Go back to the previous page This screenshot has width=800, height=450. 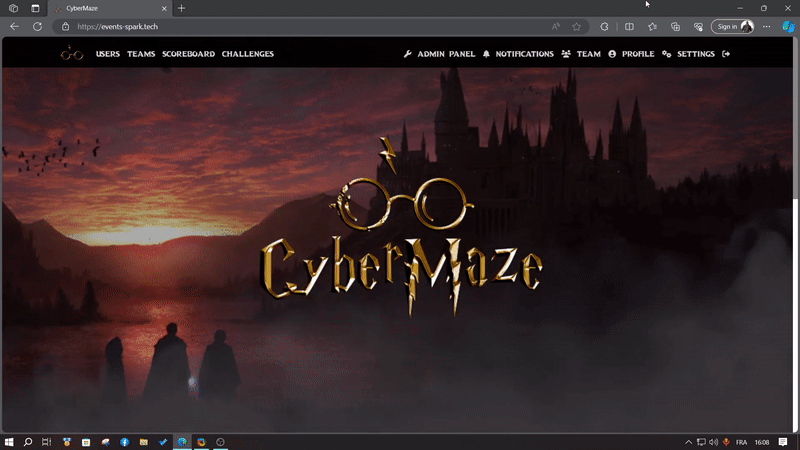click(14, 27)
